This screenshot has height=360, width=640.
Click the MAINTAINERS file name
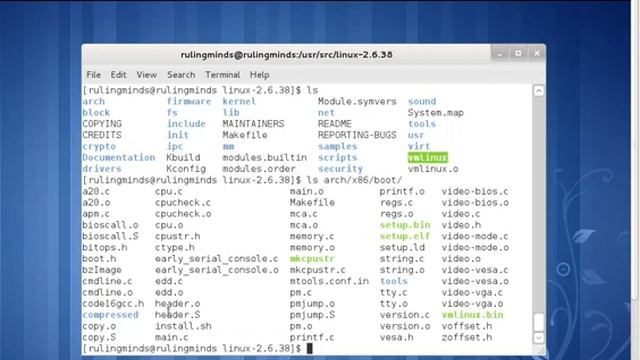(x=253, y=124)
